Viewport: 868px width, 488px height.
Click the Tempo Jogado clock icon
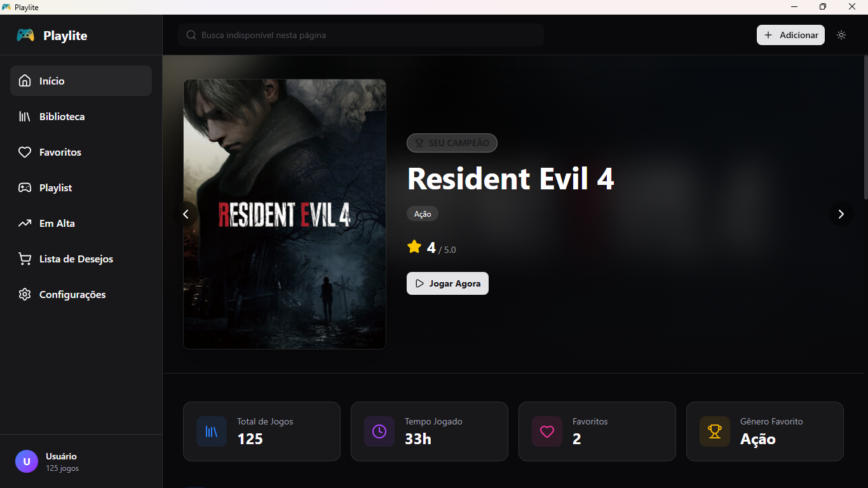[379, 431]
